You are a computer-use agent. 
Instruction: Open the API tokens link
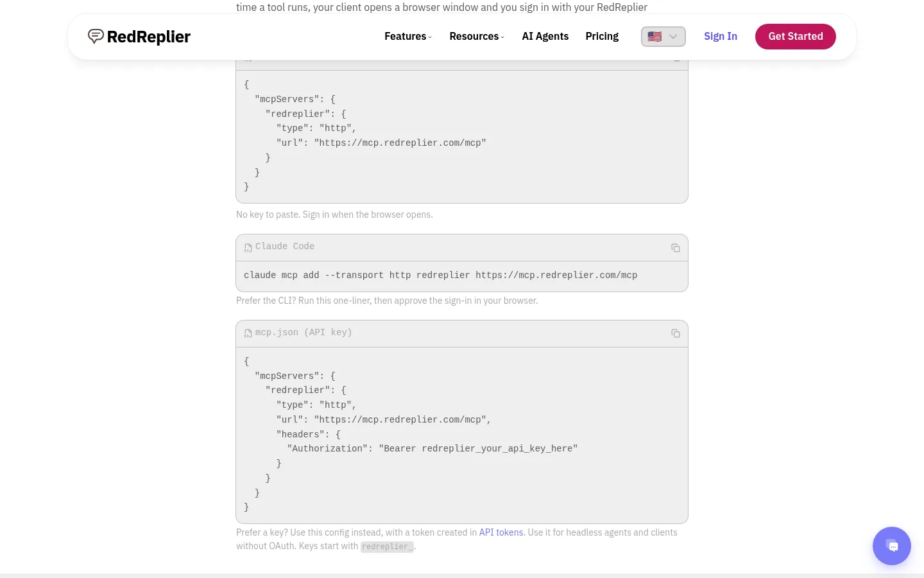[x=501, y=532]
